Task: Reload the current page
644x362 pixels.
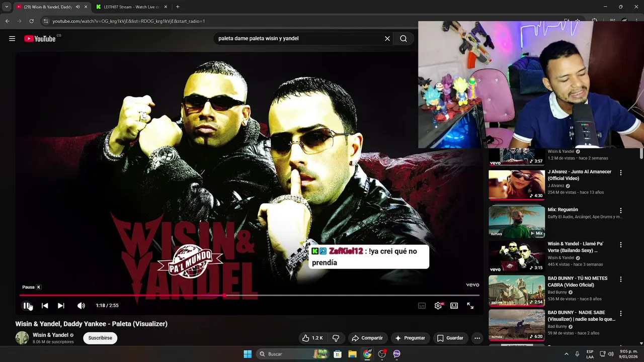Action: click(31, 21)
